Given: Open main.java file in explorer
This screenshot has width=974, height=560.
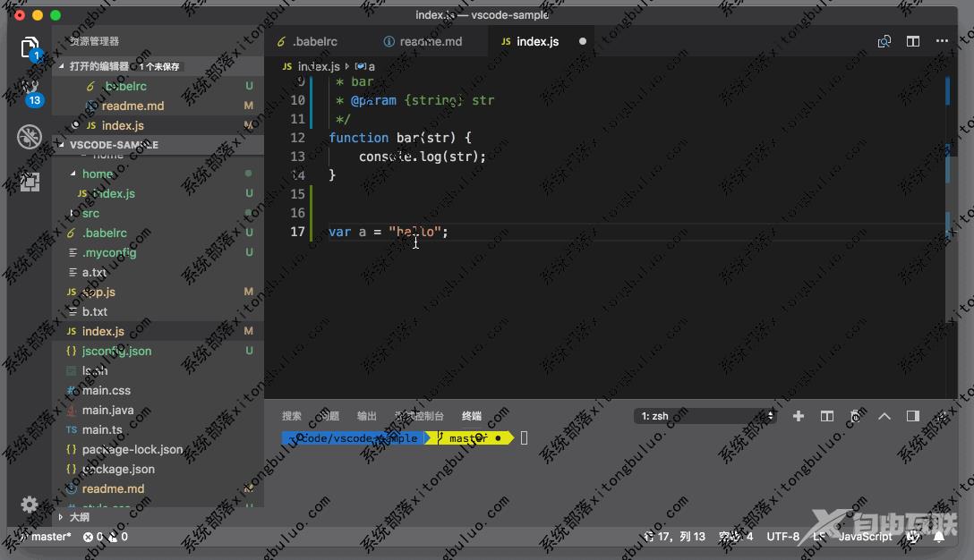Looking at the screenshot, I should [x=158, y=410].
